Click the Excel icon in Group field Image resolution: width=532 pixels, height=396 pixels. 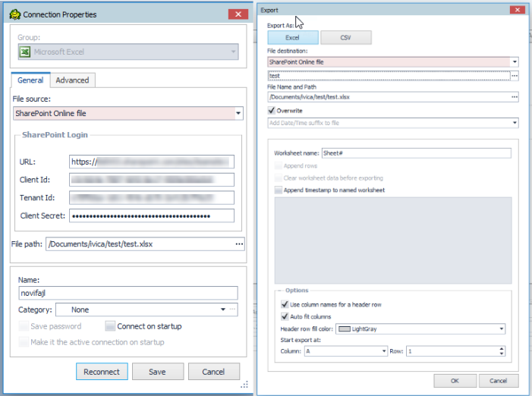tap(25, 52)
